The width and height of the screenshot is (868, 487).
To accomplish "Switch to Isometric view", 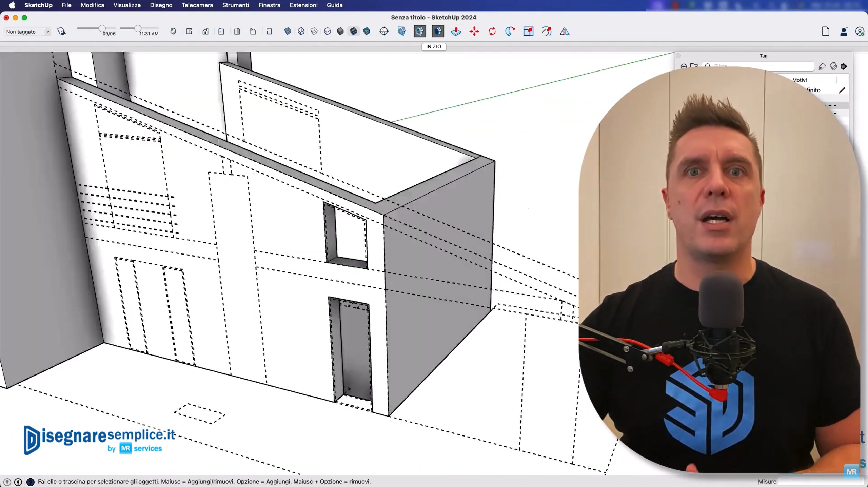I will pyautogui.click(x=173, y=32).
